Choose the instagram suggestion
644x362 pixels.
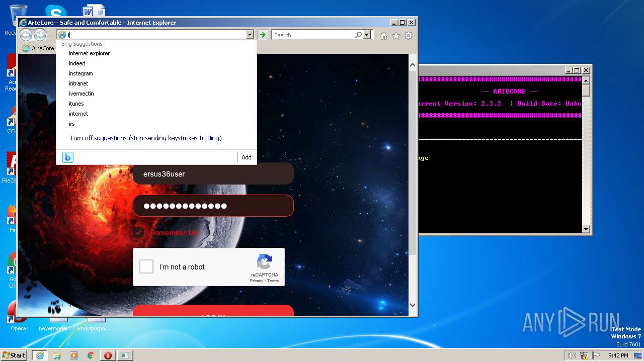156,73
